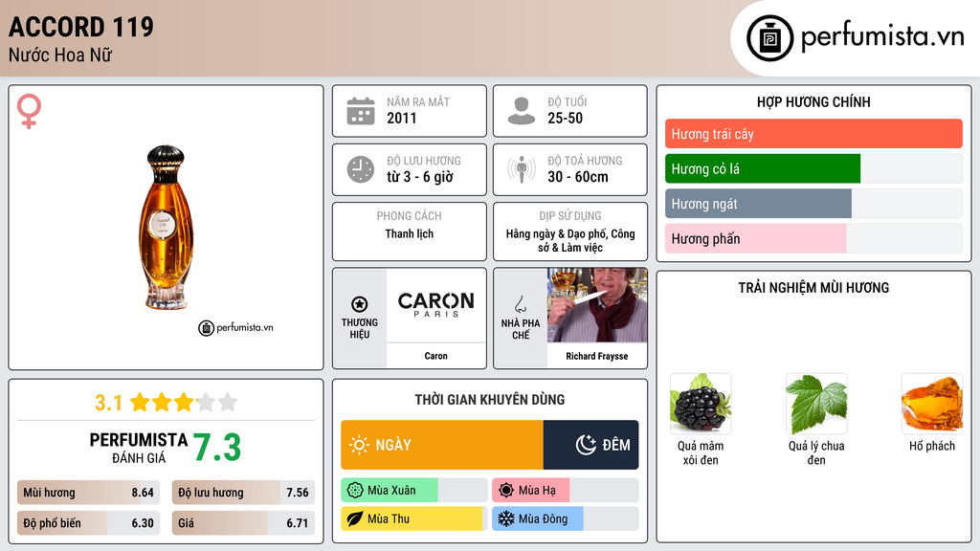Click the Giá 6.71 score bar

click(243, 523)
